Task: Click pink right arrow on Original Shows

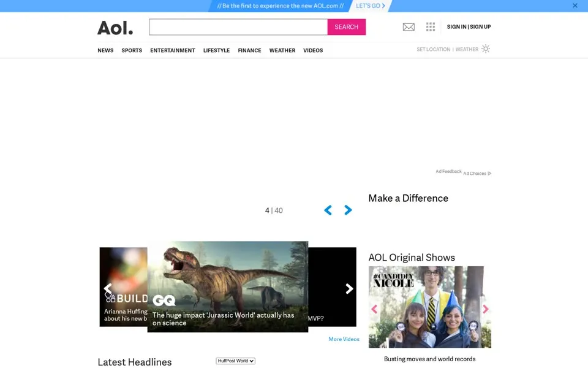Action: 486,309
